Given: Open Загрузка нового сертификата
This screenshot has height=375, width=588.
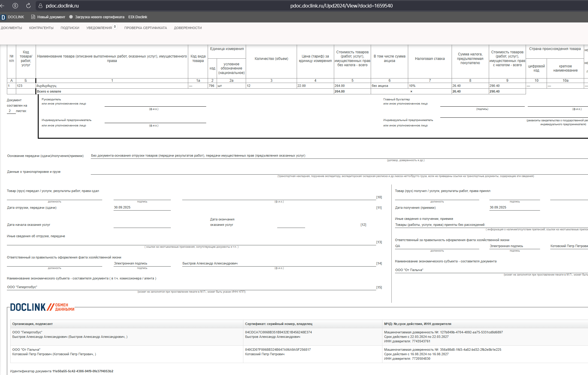Looking at the screenshot, I should (x=100, y=17).
